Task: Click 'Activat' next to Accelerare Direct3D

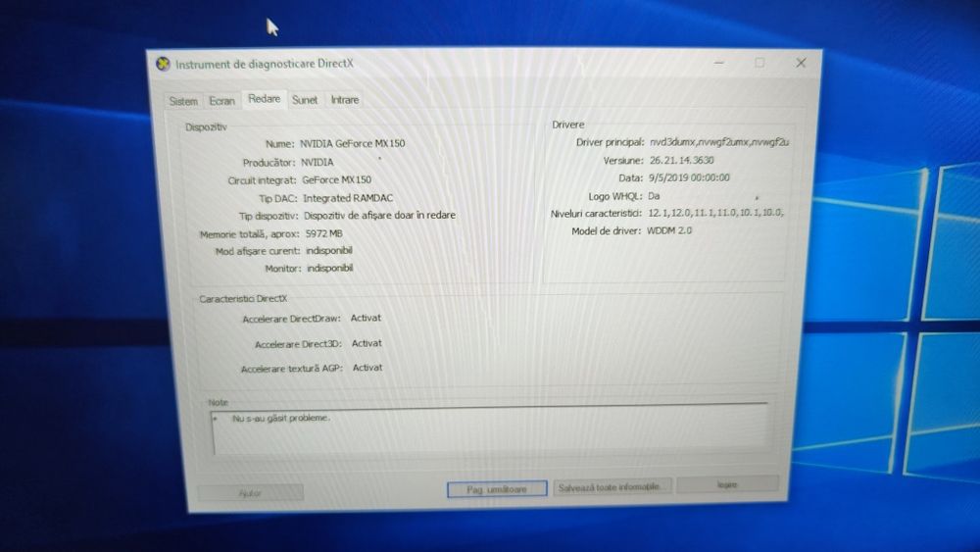Action: coord(367,343)
